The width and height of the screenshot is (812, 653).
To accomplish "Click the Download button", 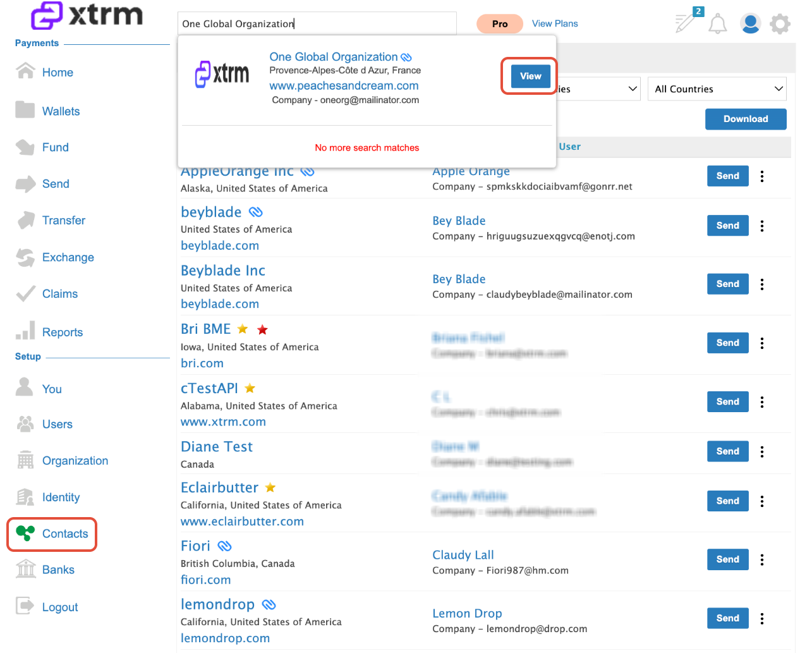I will [746, 119].
